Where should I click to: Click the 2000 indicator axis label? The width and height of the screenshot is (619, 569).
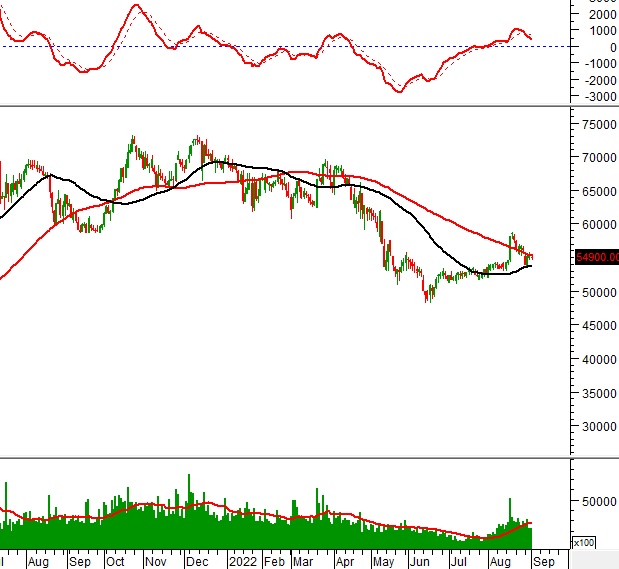[x=602, y=14]
